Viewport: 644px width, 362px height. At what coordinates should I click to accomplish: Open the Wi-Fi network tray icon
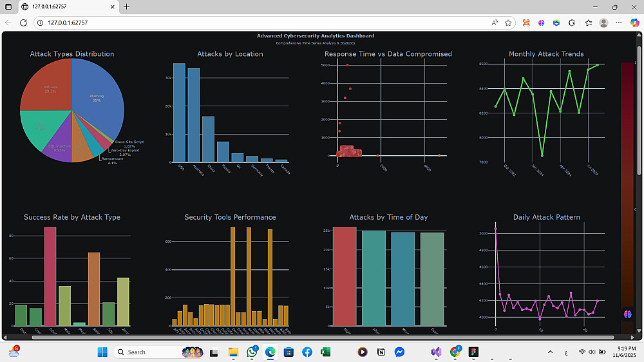pos(582,352)
